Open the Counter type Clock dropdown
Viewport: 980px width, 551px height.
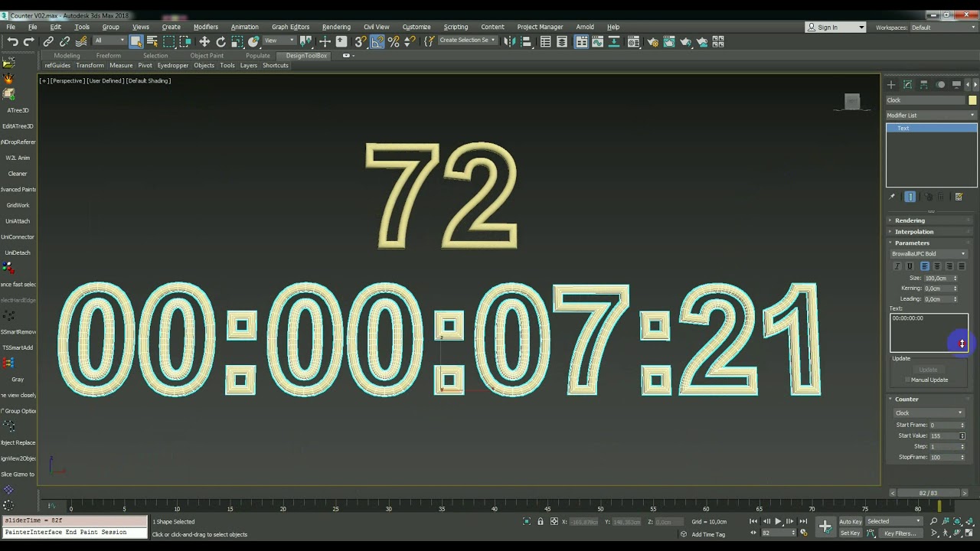929,413
